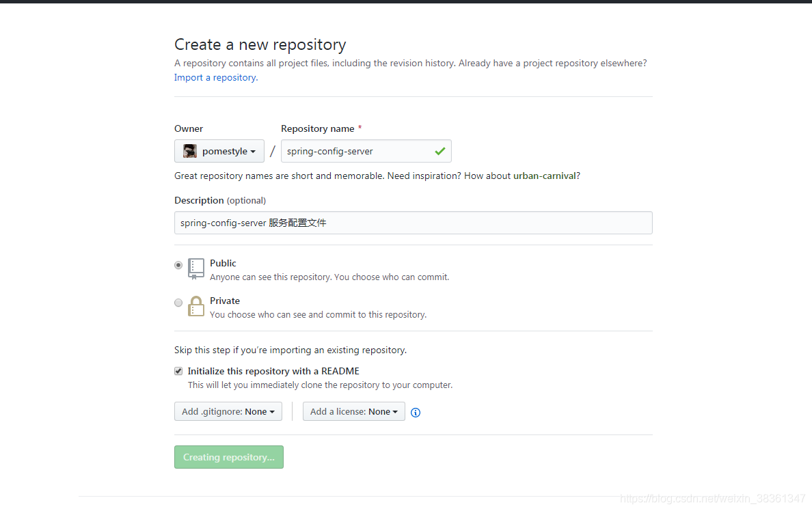Open the pomestyle owner dropdown
This screenshot has height=511, width=812.
point(219,151)
